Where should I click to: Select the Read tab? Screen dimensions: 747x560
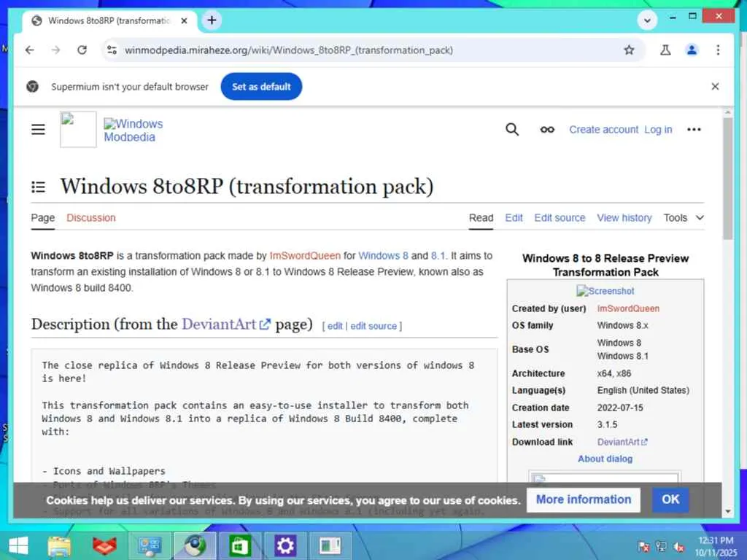(481, 218)
